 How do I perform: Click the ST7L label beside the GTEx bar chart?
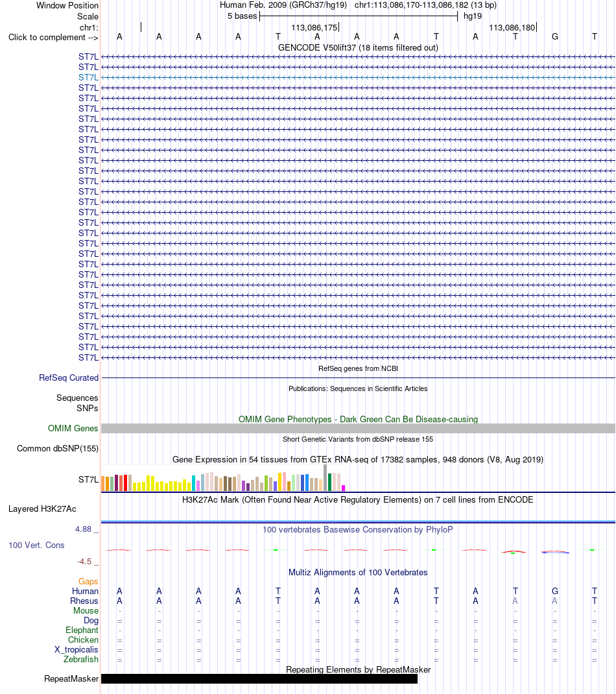click(x=88, y=479)
